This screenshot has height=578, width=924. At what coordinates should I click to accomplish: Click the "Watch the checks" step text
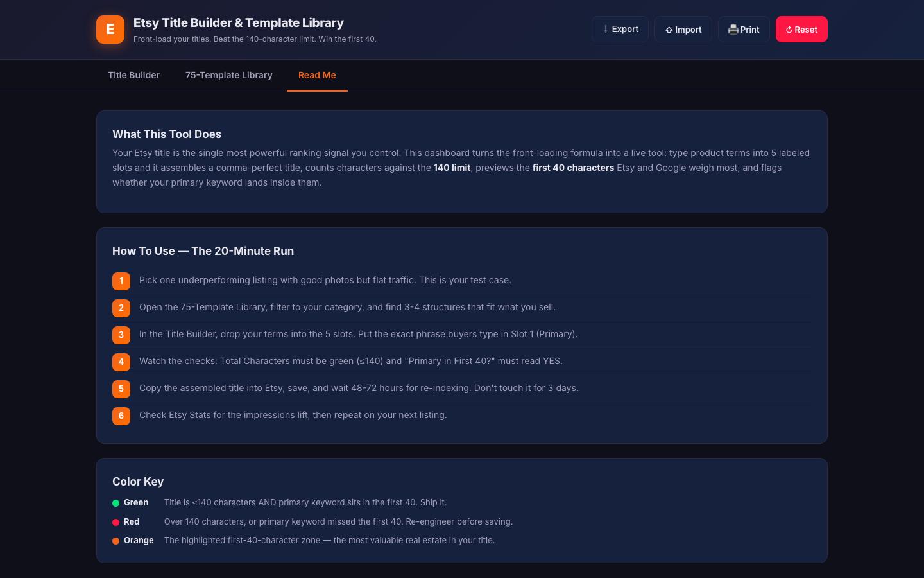point(351,361)
